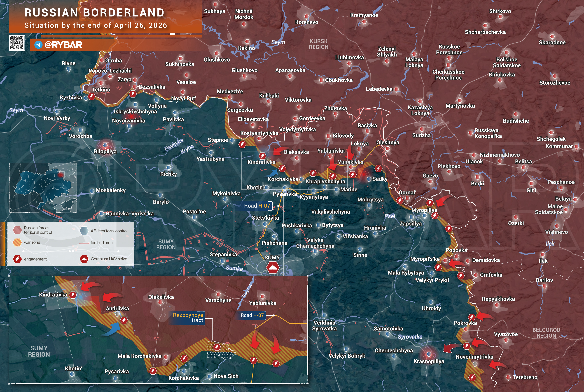
Task: Click the war zone striped legend swatch
Action: coord(17,242)
